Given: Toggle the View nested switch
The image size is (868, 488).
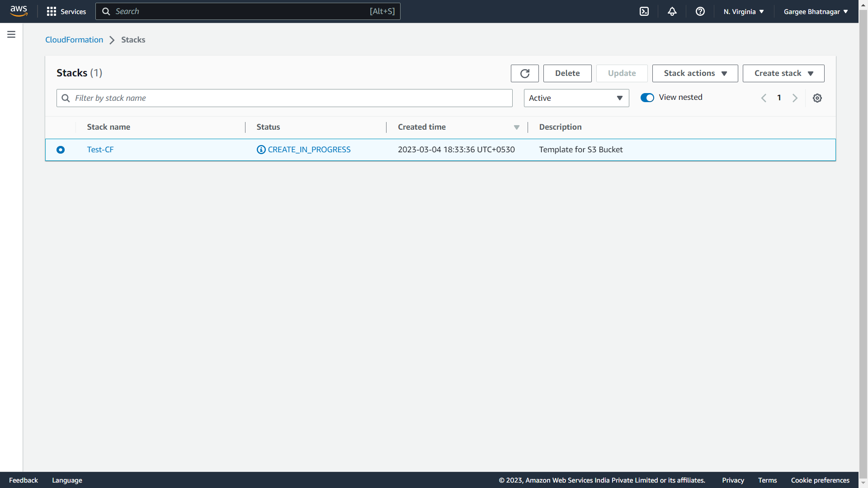Looking at the screenshot, I should tap(647, 98).
